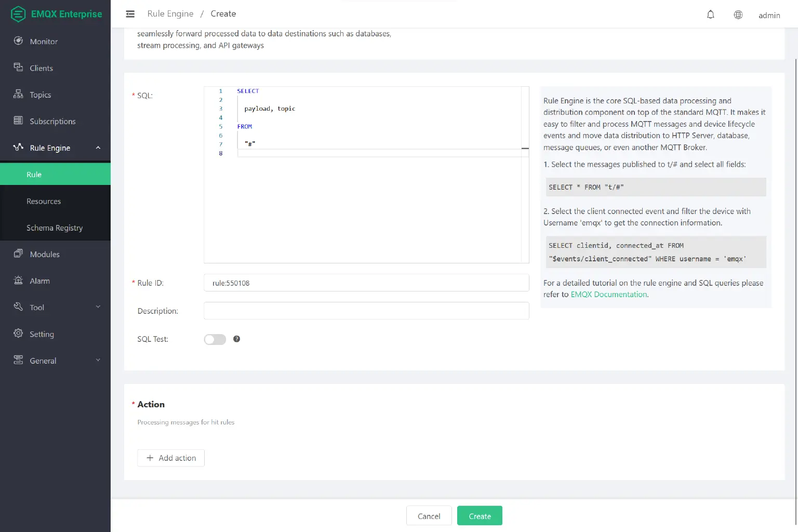The width and height of the screenshot is (798, 532).
Task: Click the Monitor sidebar icon
Action: tap(18, 41)
